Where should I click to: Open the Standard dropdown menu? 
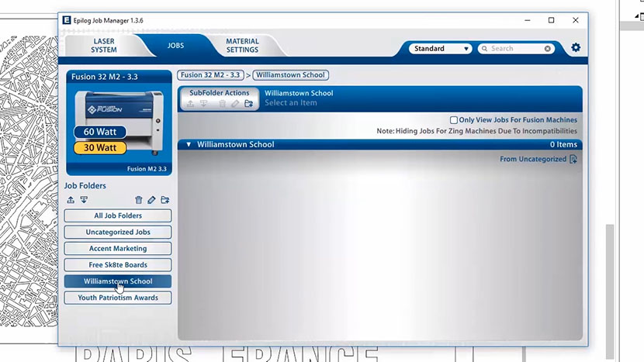click(441, 49)
